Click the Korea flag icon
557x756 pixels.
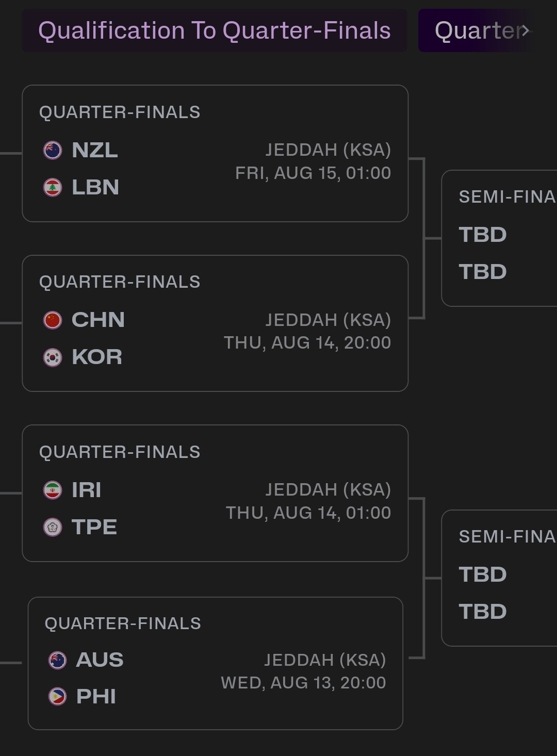point(53,357)
